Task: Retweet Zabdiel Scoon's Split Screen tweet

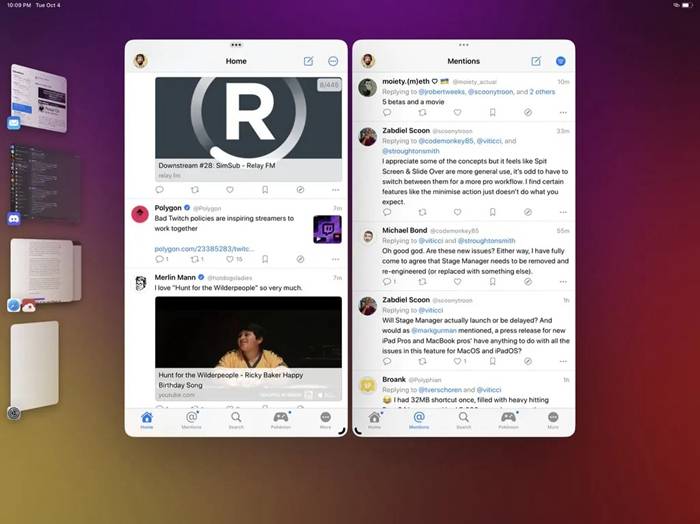Action: pyautogui.click(x=422, y=212)
